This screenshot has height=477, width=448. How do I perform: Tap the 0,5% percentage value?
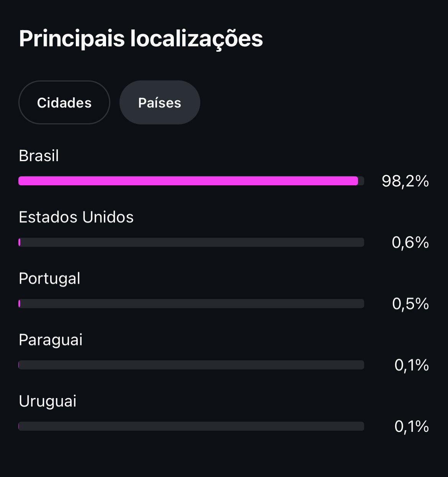[x=410, y=304]
